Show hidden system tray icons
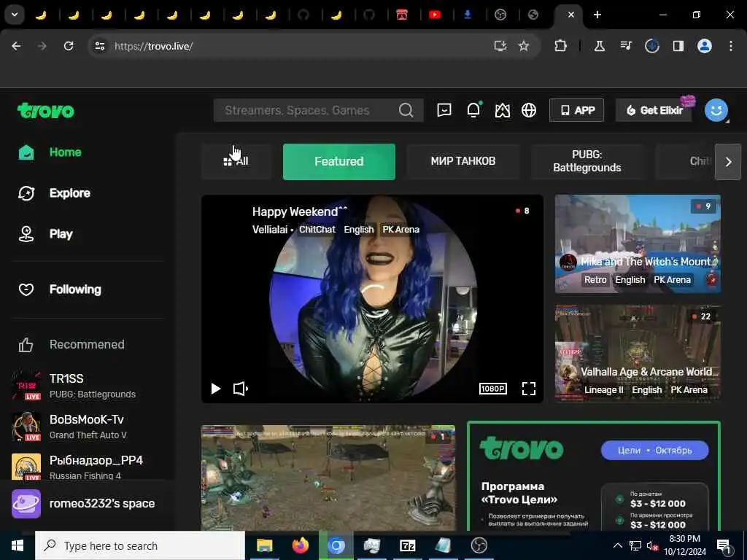 [617, 545]
